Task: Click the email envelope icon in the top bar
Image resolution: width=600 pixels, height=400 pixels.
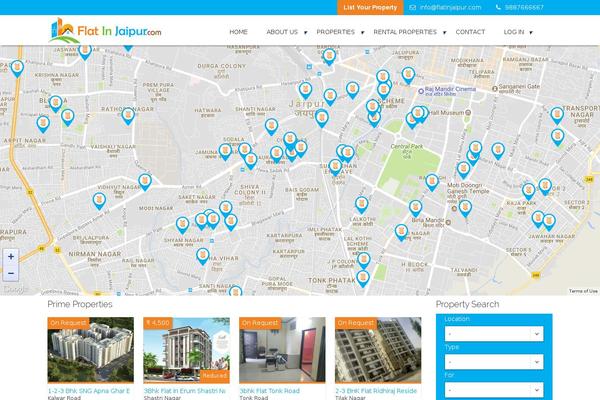Action: [x=412, y=7]
